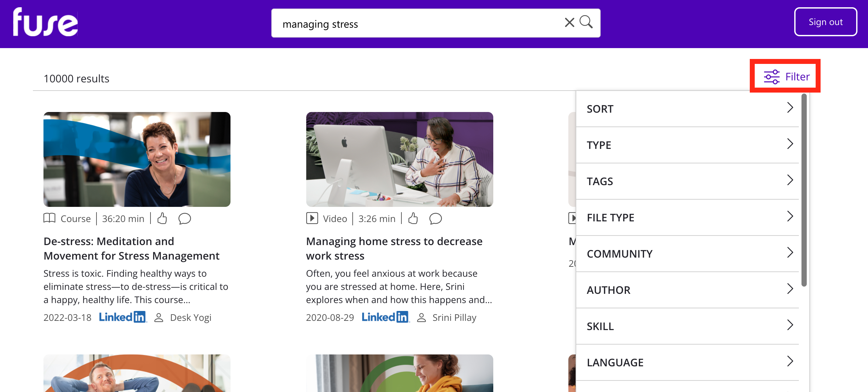This screenshot has height=392, width=868.
Task: Toggle the Filter panel button
Action: pyautogui.click(x=786, y=76)
